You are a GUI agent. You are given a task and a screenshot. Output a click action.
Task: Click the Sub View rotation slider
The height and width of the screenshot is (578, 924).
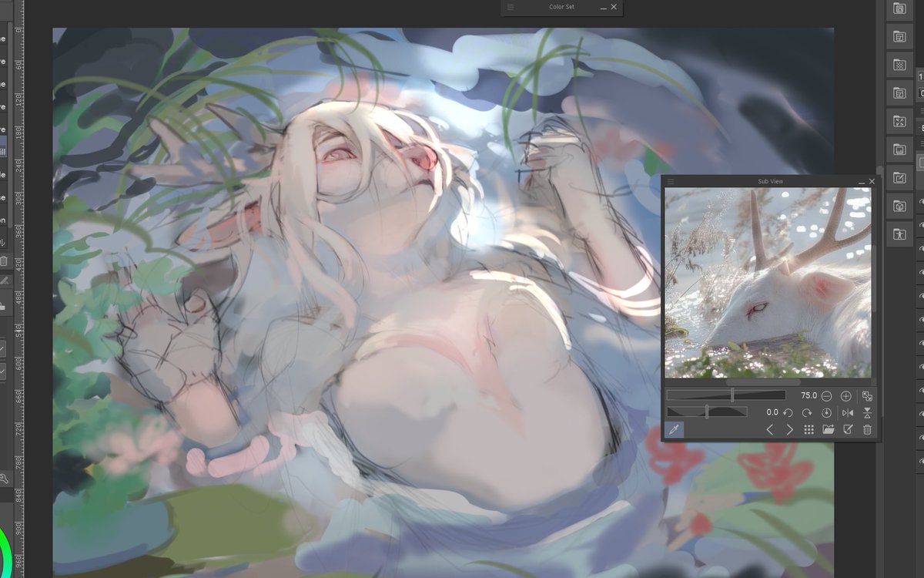[707, 412]
